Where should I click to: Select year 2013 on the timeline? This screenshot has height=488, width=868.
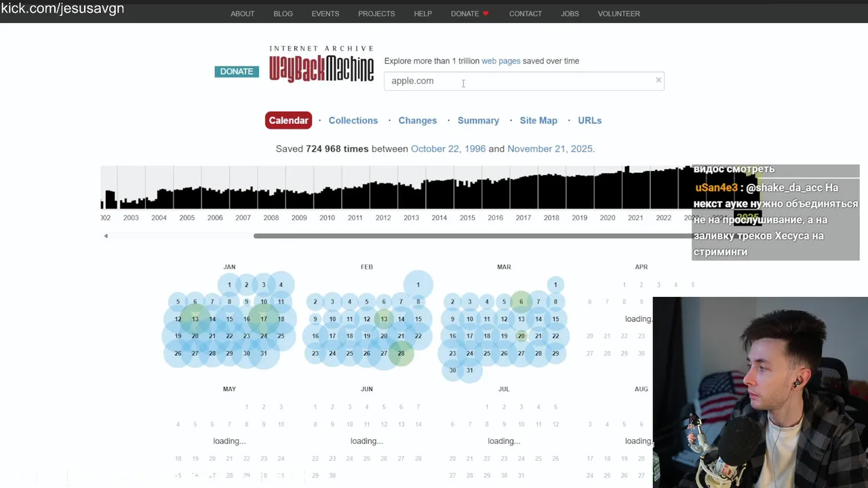tap(412, 218)
